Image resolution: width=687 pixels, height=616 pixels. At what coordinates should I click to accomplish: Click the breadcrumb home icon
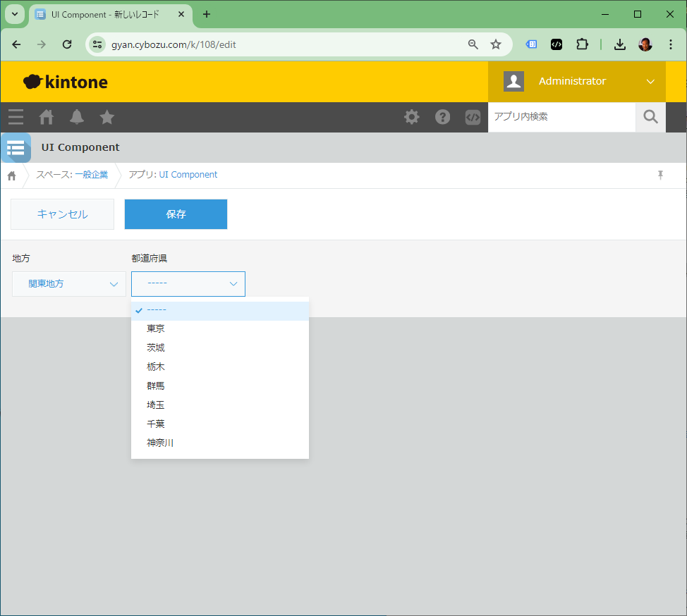(x=12, y=175)
